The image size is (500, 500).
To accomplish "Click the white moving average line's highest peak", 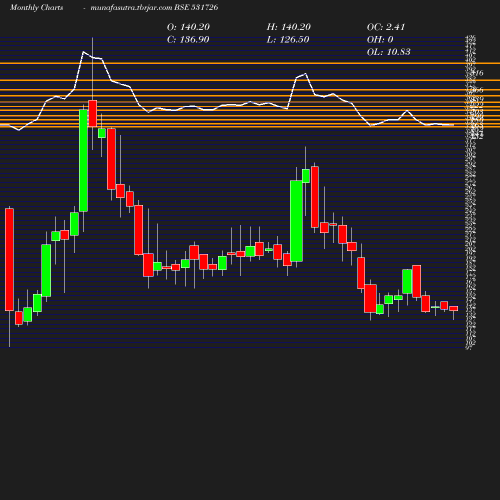I will [83, 52].
